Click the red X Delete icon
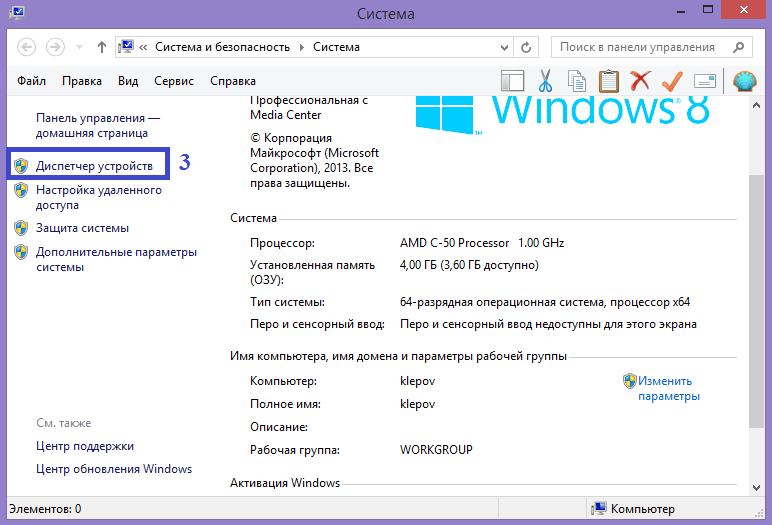Image resolution: width=772 pixels, height=525 pixels. 640,81
